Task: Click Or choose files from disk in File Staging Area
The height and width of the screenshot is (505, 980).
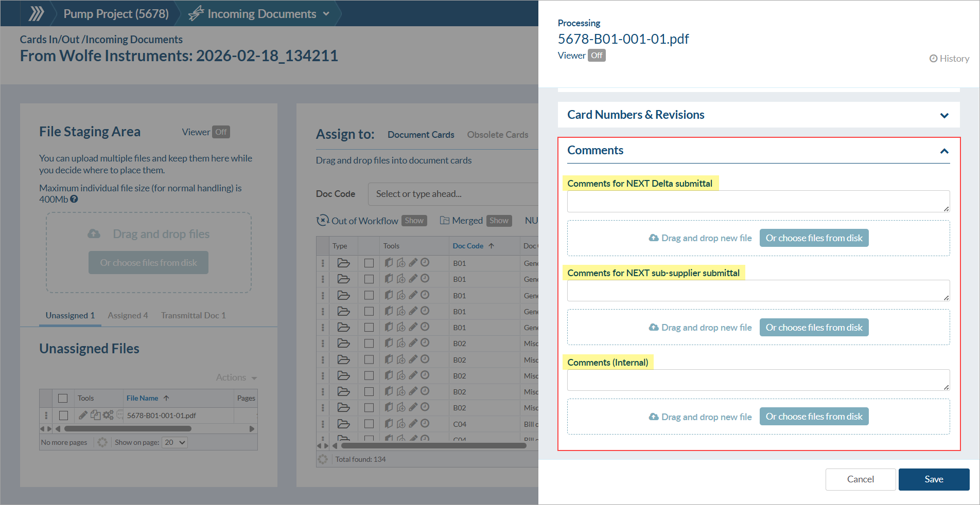Action: (148, 263)
